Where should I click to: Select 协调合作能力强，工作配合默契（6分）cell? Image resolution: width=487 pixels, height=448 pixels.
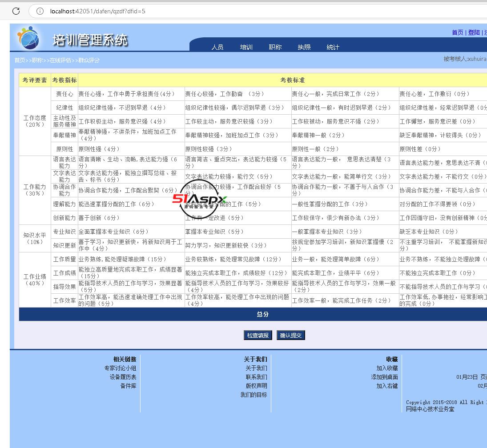[131, 190]
